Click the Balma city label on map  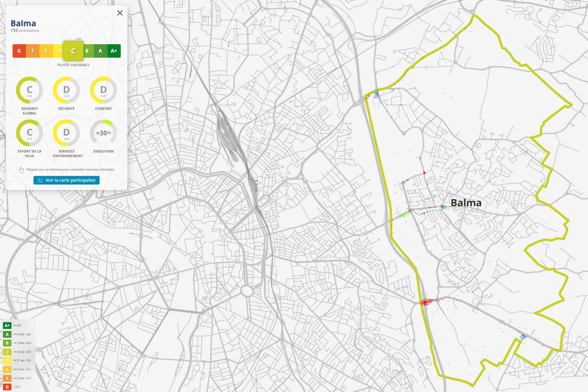pos(466,203)
